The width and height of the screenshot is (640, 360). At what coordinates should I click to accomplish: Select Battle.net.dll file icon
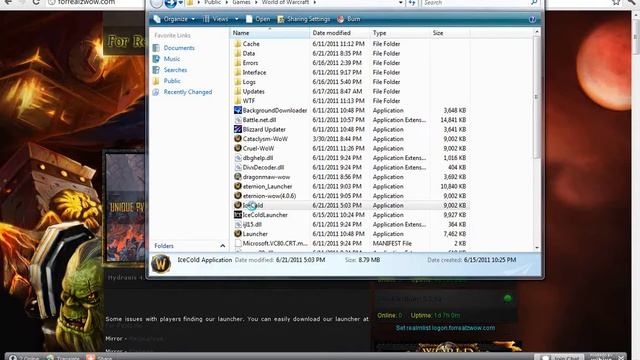pos(238,120)
